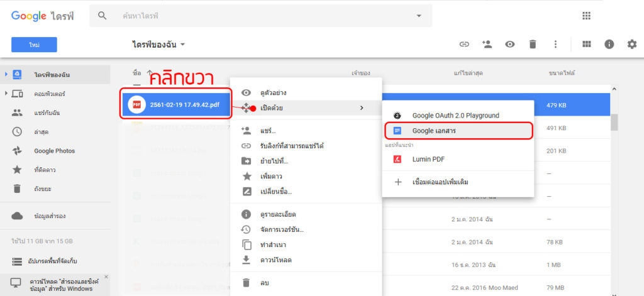Click the ใช้ไป 11 GB จาก 15 GB text
This screenshot has height=296, width=644.
point(42,241)
